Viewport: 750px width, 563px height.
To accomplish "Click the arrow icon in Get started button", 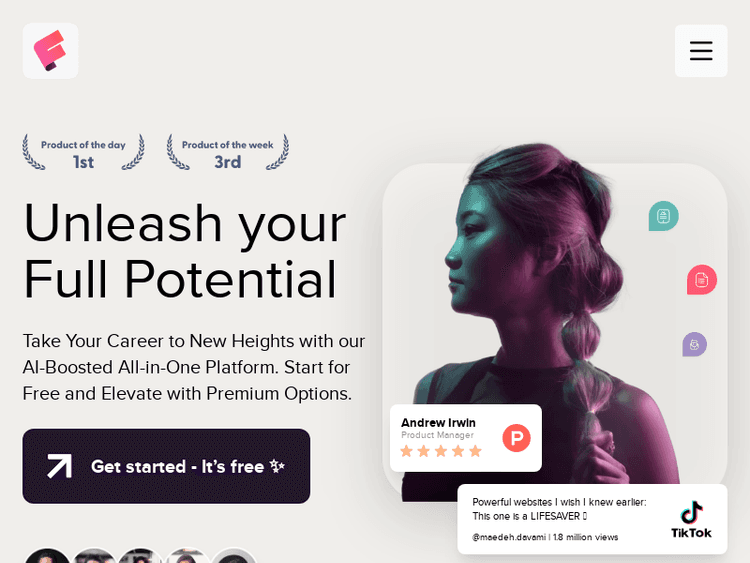I will 59,466.
